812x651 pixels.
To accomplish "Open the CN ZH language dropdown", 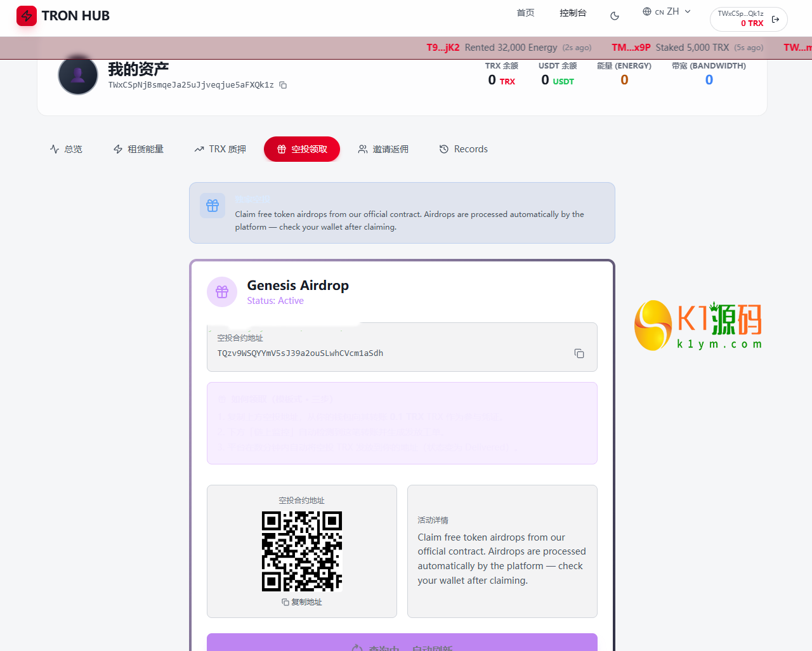I will pos(667,11).
